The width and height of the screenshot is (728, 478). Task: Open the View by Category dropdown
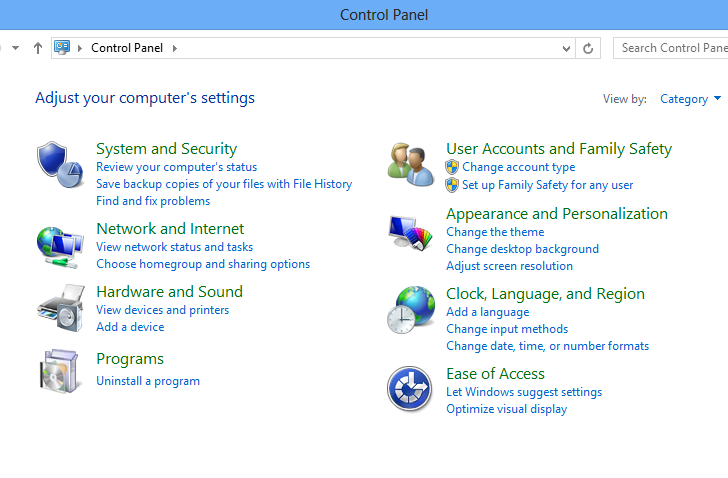click(690, 99)
